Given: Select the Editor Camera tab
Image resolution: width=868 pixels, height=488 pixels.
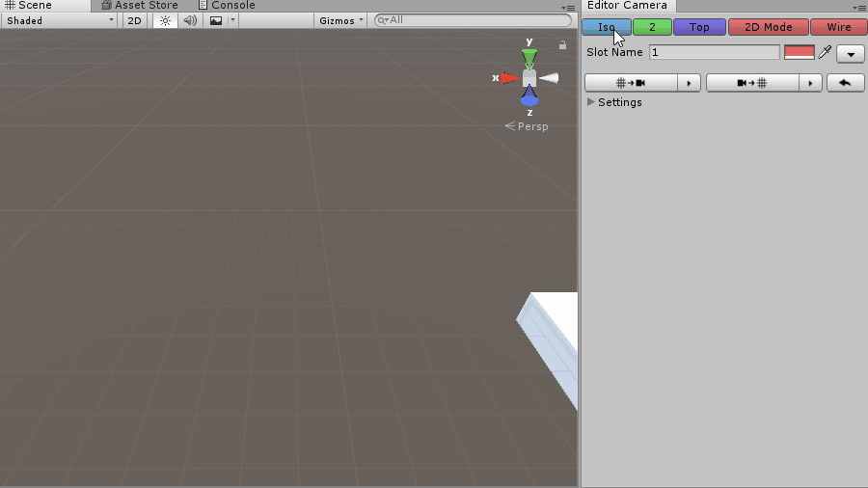Looking at the screenshot, I should click(627, 6).
